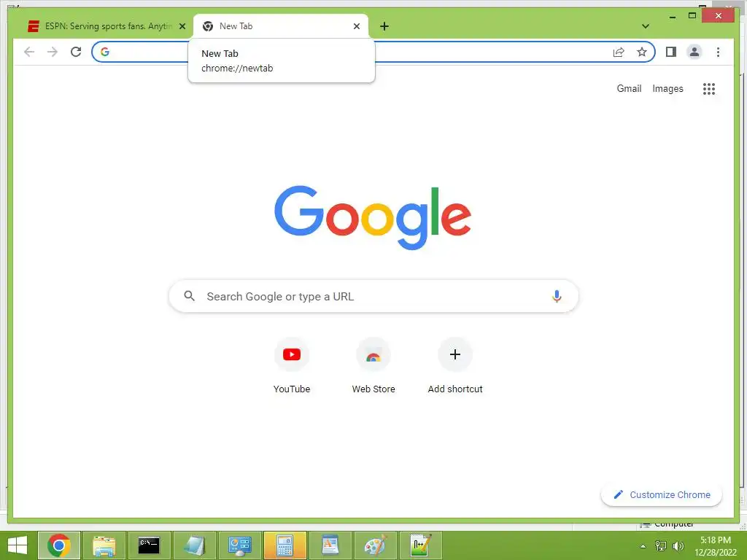Maximize the Chrome window
This screenshot has height=560, width=747.
tap(692, 16)
